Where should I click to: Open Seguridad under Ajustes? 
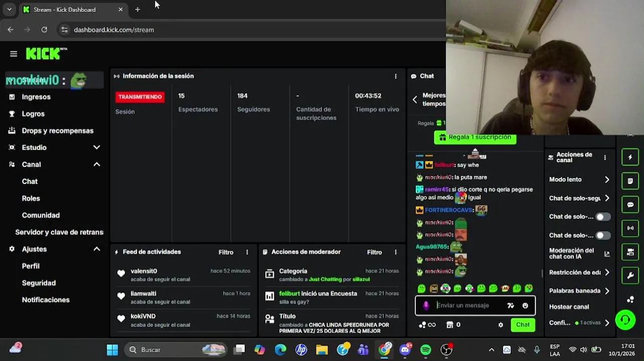(39, 283)
